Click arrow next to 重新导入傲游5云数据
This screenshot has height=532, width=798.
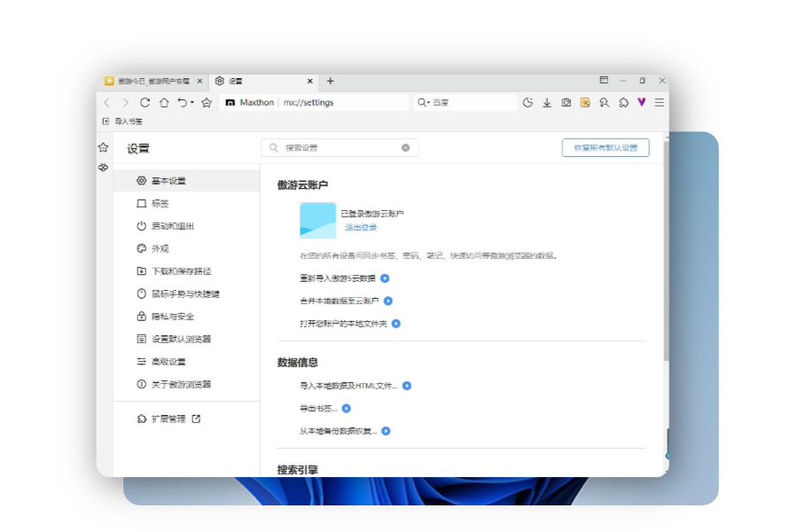[x=385, y=278]
